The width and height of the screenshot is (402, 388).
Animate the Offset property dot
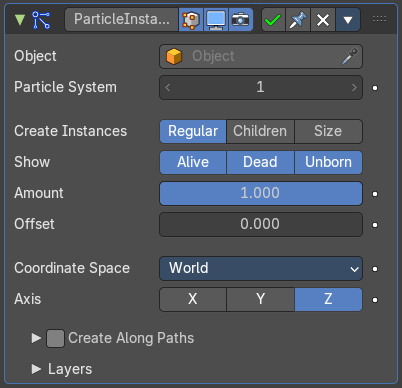point(375,225)
